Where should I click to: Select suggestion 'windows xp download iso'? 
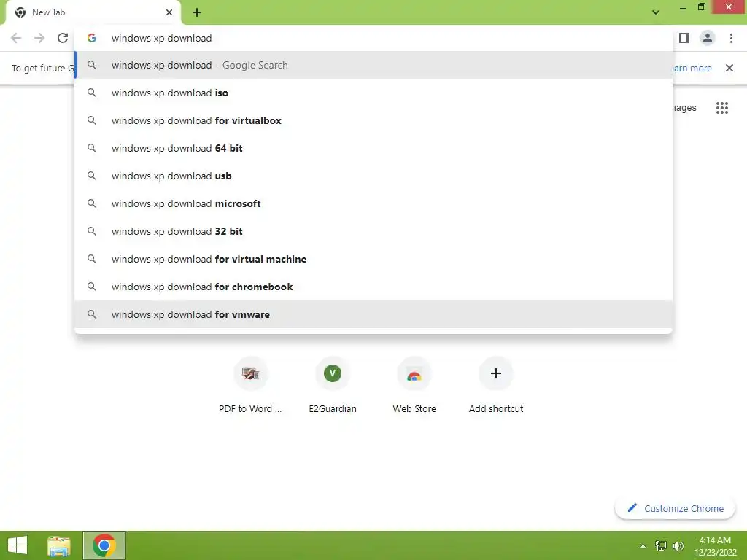pos(373,93)
